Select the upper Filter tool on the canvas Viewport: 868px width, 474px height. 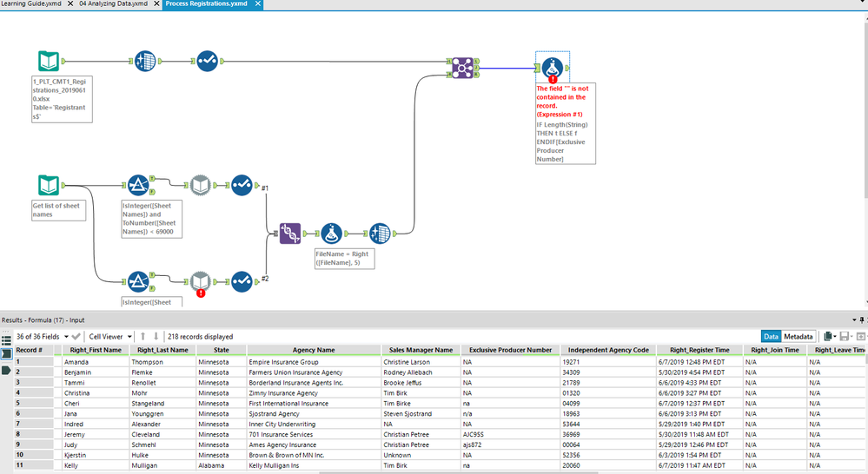point(138,185)
